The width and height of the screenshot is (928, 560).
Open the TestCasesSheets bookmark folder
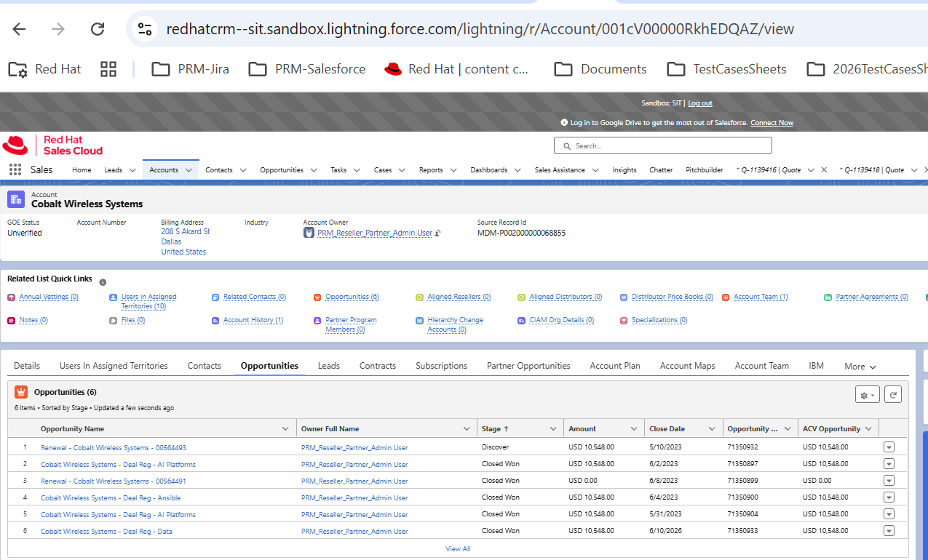click(x=726, y=69)
